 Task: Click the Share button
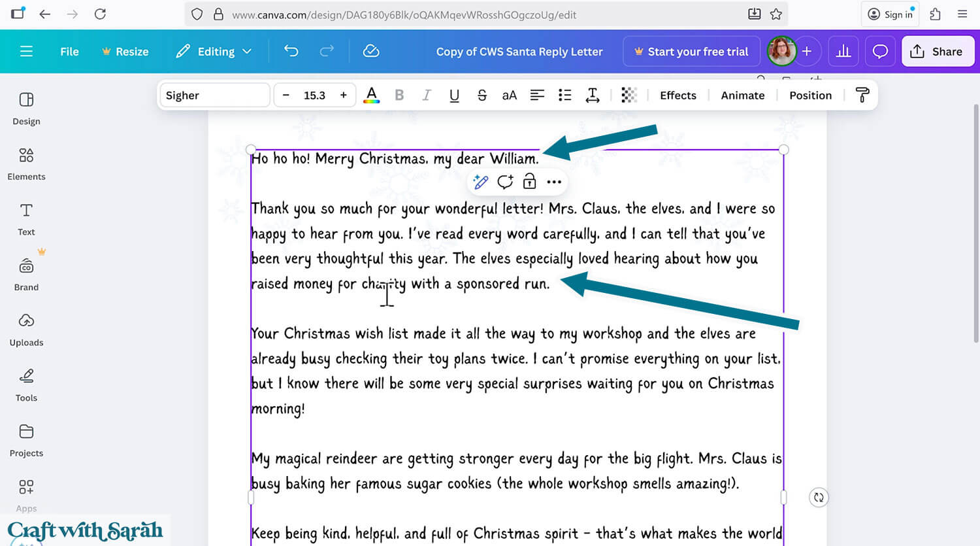(x=938, y=51)
